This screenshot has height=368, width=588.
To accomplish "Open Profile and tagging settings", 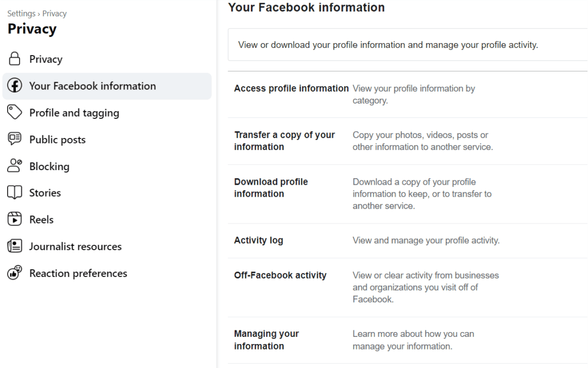I will (x=74, y=113).
